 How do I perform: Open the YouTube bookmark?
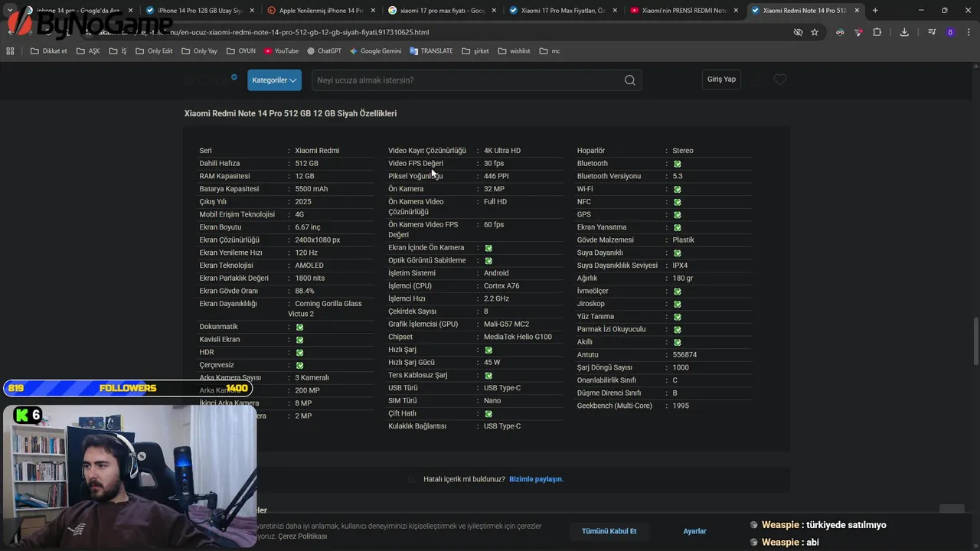tap(281, 51)
